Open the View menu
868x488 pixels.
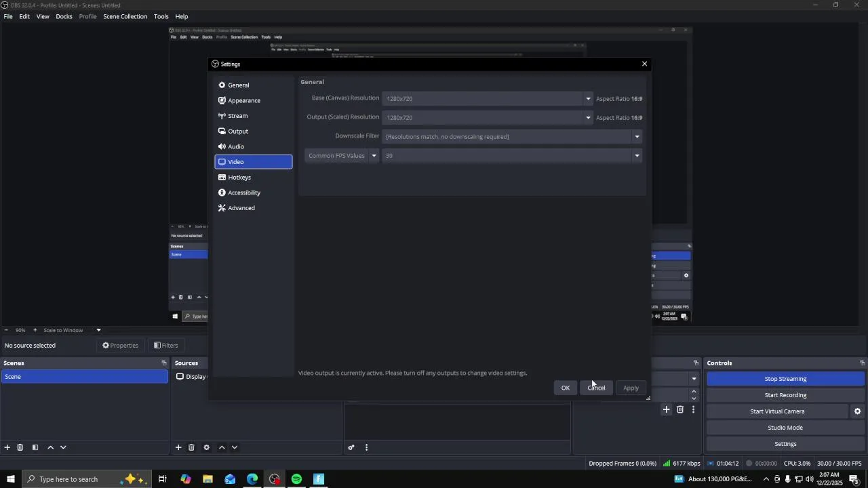tap(43, 16)
